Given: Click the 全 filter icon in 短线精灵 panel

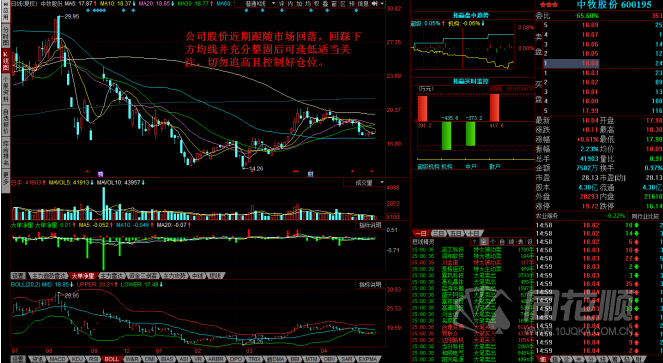Looking at the screenshot, I should [484, 242].
